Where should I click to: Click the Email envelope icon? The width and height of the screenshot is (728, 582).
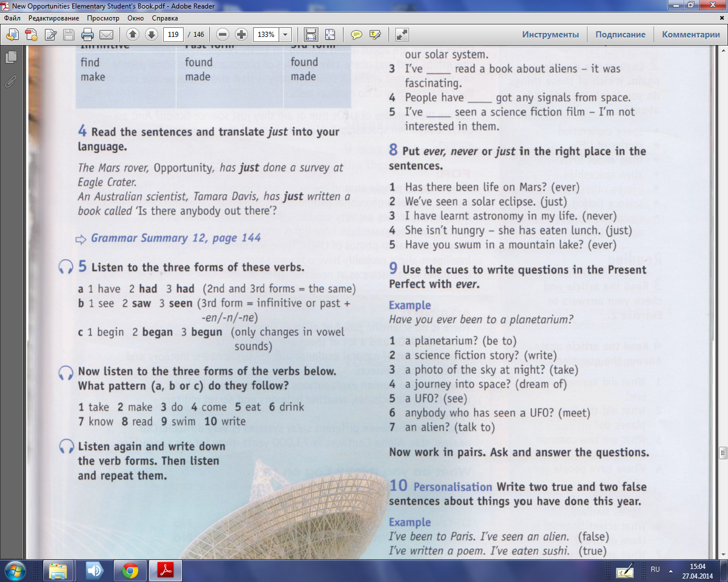107,34
